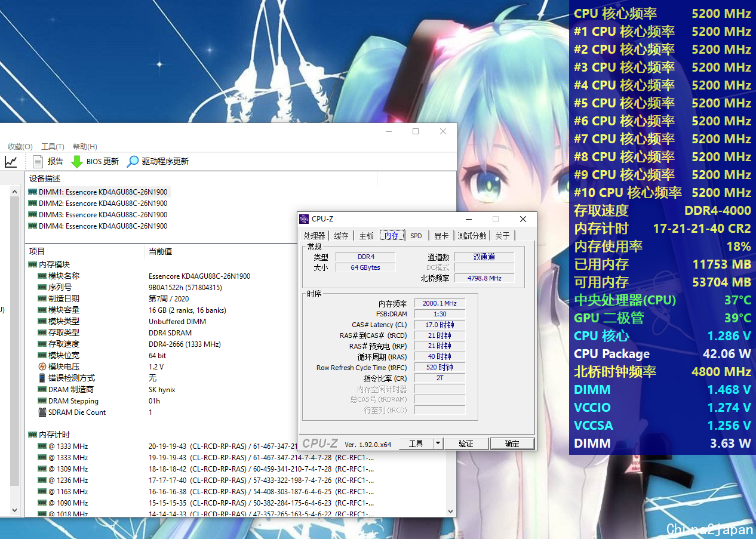Click the 报告 document icon in AIDA64
The image size is (756, 539).
coord(38,161)
